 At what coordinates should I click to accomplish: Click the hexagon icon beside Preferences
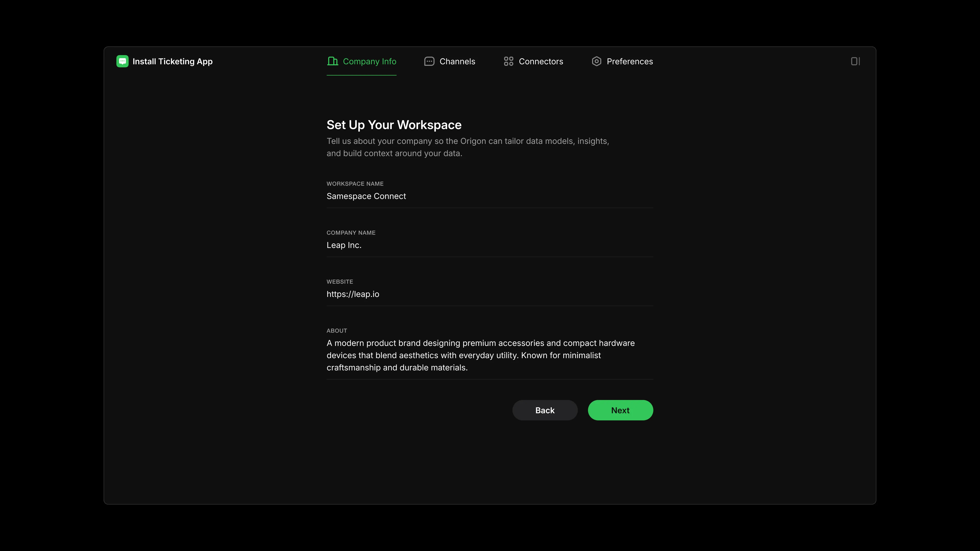pos(596,61)
